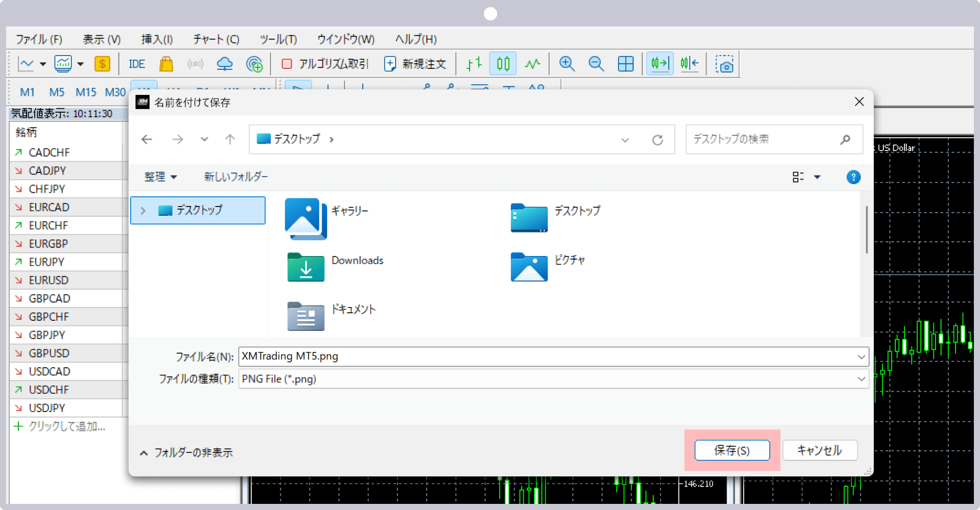Toggle algorithmic trading with アルゴリズム取引 button

click(324, 64)
